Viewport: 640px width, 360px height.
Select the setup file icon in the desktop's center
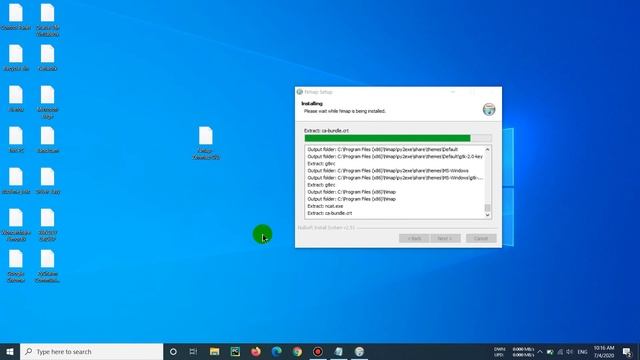(206, 143)
